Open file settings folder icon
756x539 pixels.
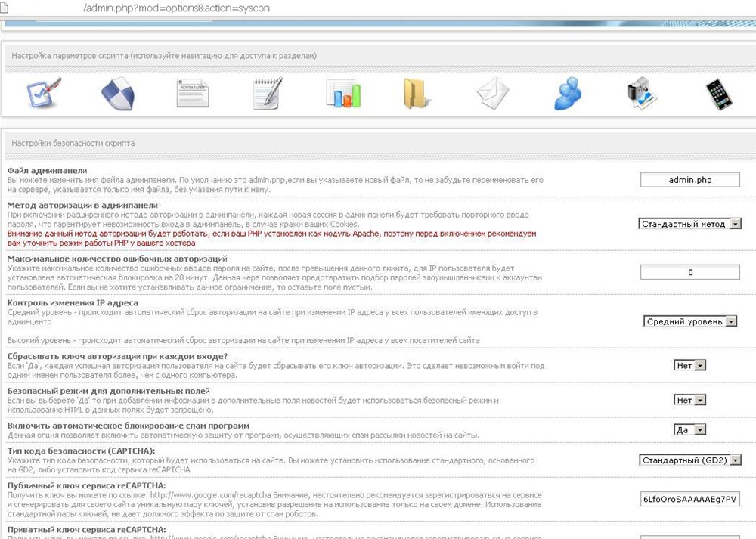(x=416, y=94)
